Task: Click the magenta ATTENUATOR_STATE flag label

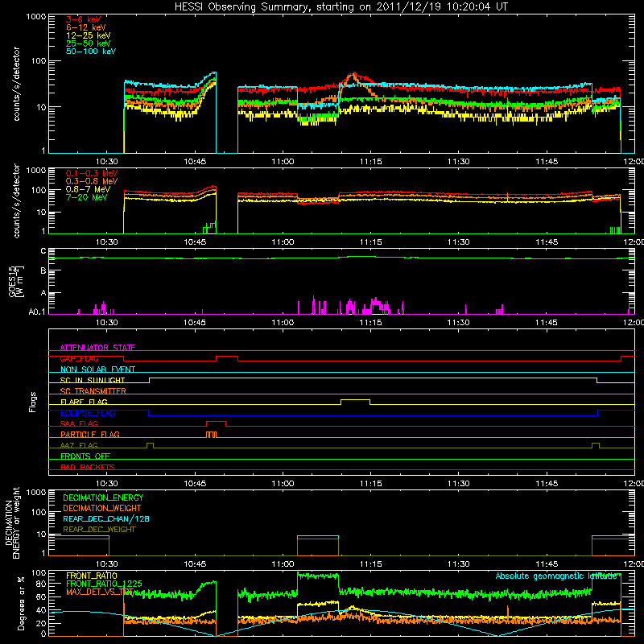Action: 97,348
